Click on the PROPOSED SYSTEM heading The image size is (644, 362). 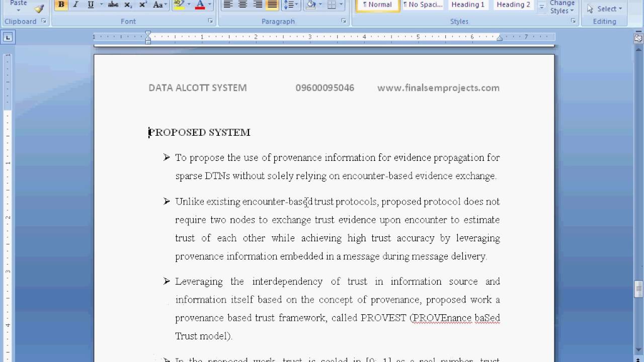pos(199,132)
